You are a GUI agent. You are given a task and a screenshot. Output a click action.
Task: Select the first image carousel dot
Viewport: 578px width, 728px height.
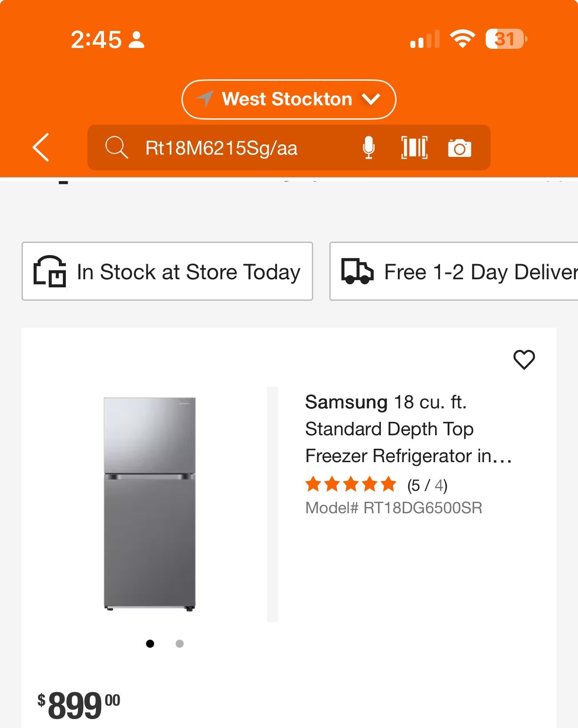(x=150, y=644)
